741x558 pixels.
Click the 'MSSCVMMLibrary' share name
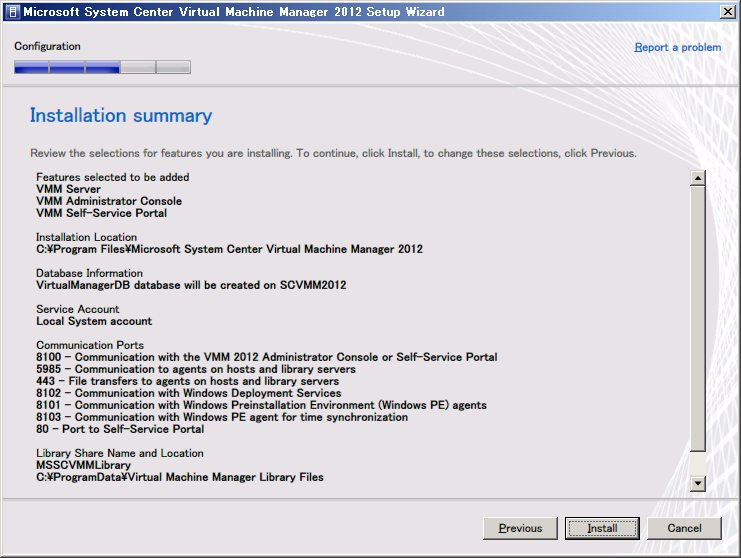pos(84,465)
